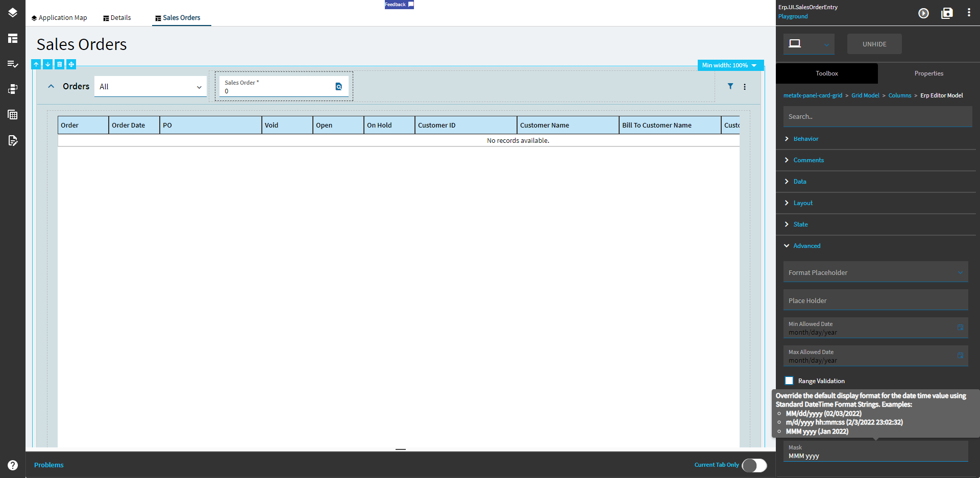Move panel down with arrow icon
This screenshot has height=478, width=980.
click(x=48, y=64)
